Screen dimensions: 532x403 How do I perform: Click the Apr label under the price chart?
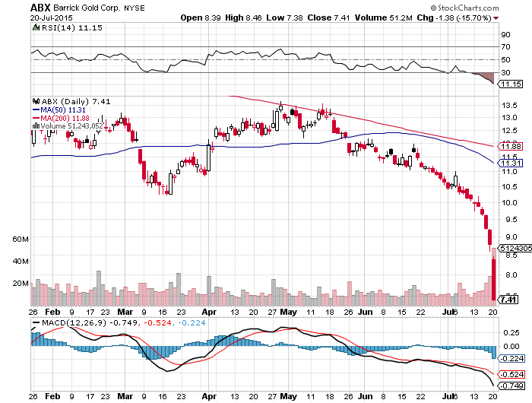tap(209, 312)
